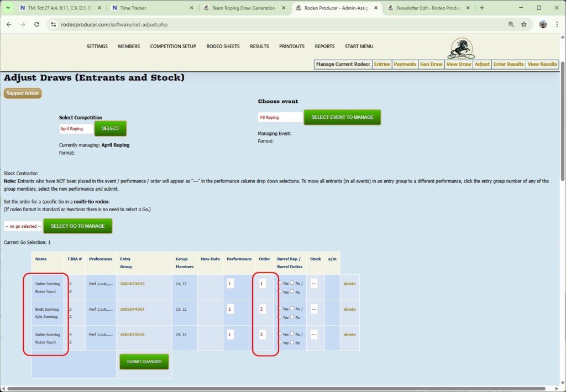The width and height of the screenshot is (566, 392).
Task: Open the tab search chevron
Action: [x=8, y=8]
